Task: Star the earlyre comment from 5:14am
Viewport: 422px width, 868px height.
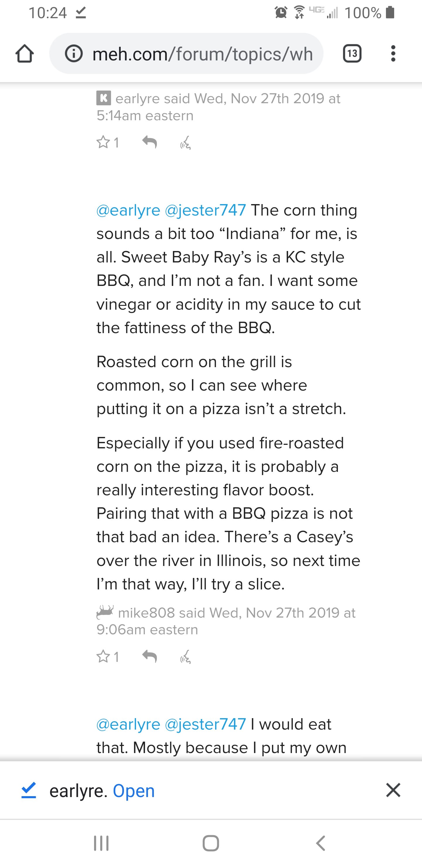Action: [x=103, y=142]
